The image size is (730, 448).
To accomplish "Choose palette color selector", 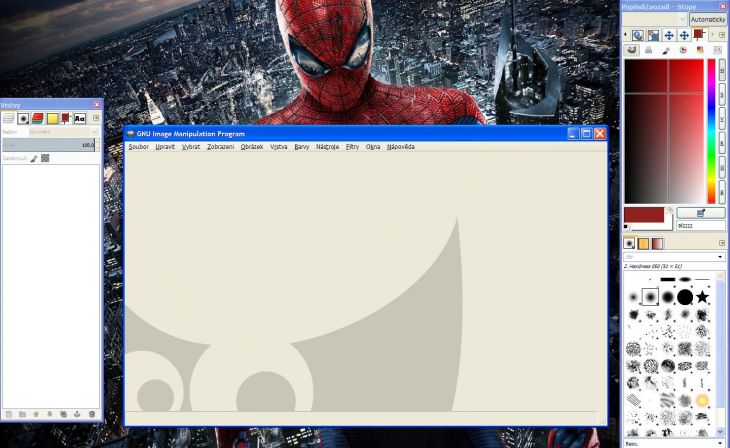I will pos(700,50).
